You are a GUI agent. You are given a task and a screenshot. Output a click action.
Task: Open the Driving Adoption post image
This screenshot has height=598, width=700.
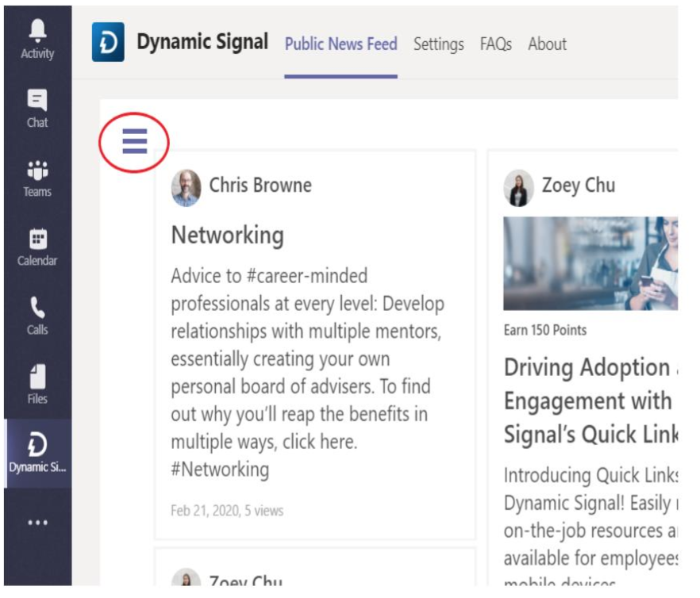pyautogui.click(x=590, y=263)
